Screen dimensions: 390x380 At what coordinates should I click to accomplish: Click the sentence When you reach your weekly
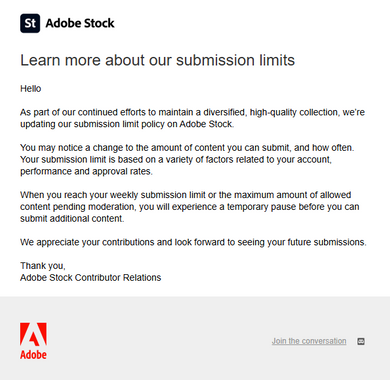coord(186,195)
